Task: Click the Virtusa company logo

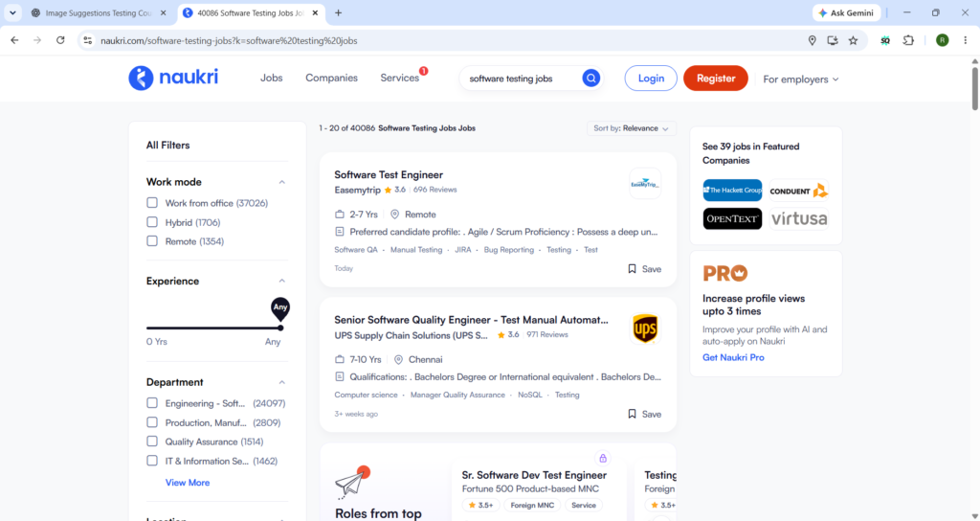Action: click(799, 219)
